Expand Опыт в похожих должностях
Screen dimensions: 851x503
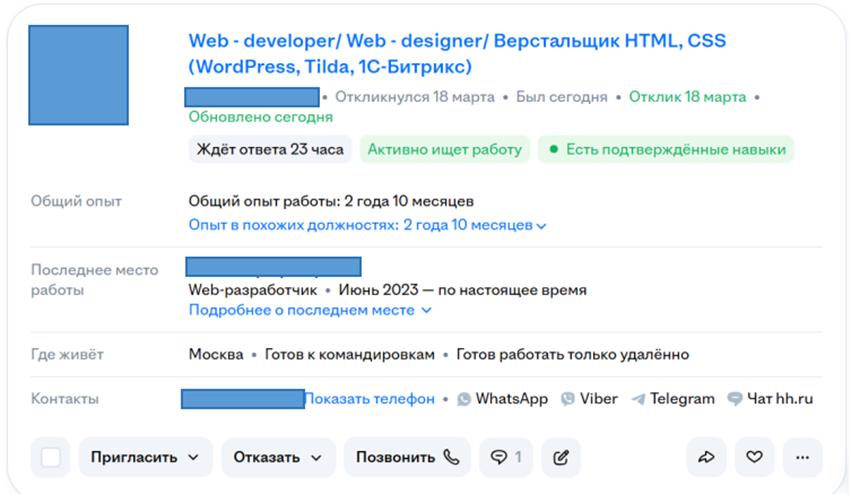click(367, 225)
